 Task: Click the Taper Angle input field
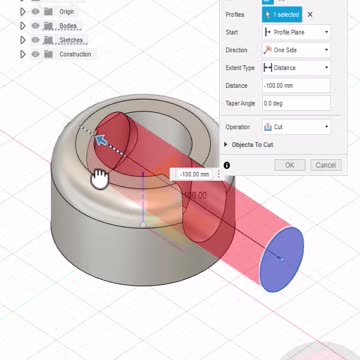[x=296, y=103]
